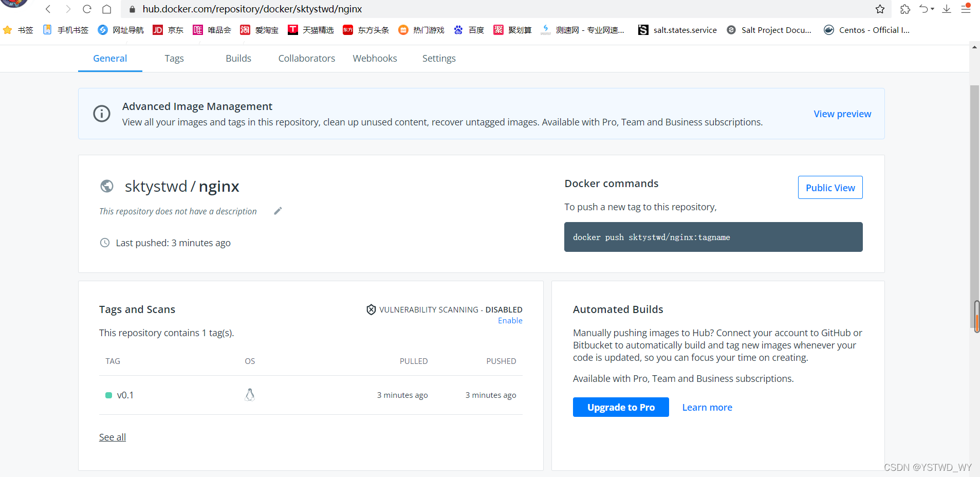Open the salt.states.service bookmark
Screen dimensions: 980x477
[678, 30]
